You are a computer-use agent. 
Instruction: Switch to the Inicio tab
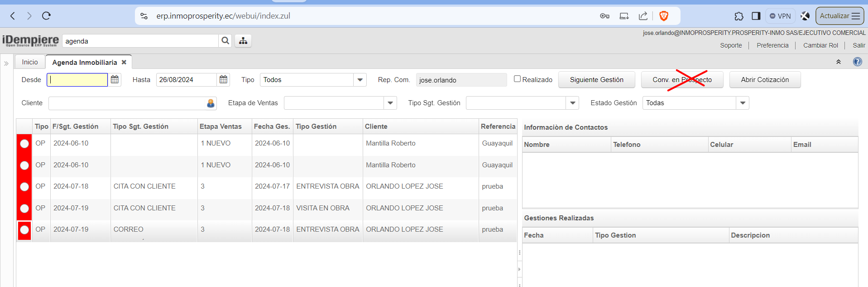pos(30,62)
